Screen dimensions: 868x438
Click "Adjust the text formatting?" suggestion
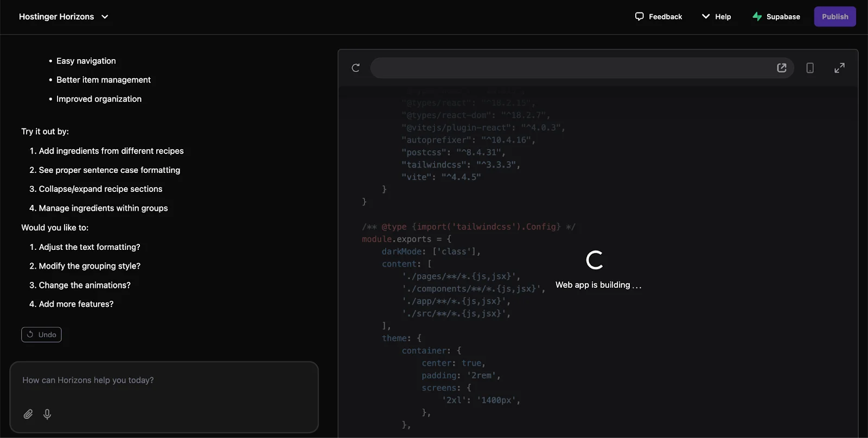click(x=90, y=247)
